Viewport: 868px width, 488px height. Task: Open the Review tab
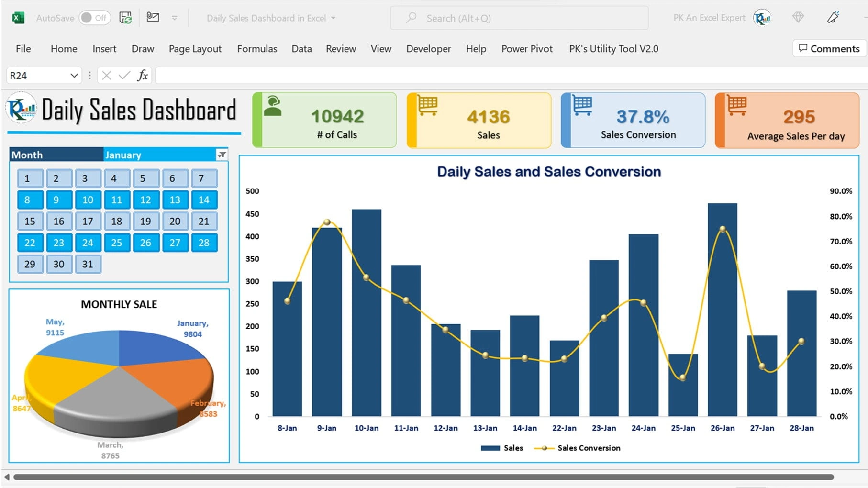[341, 49]
